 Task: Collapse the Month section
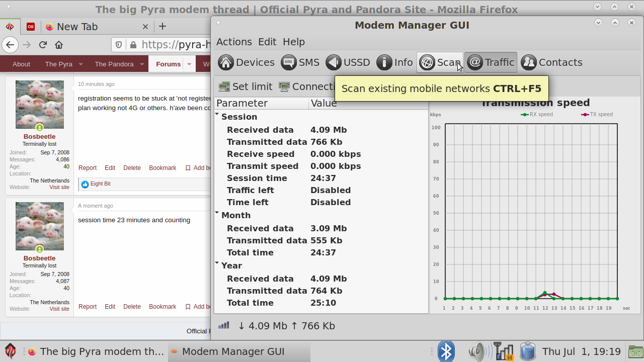pyautogui.click(x=217, y=214)
